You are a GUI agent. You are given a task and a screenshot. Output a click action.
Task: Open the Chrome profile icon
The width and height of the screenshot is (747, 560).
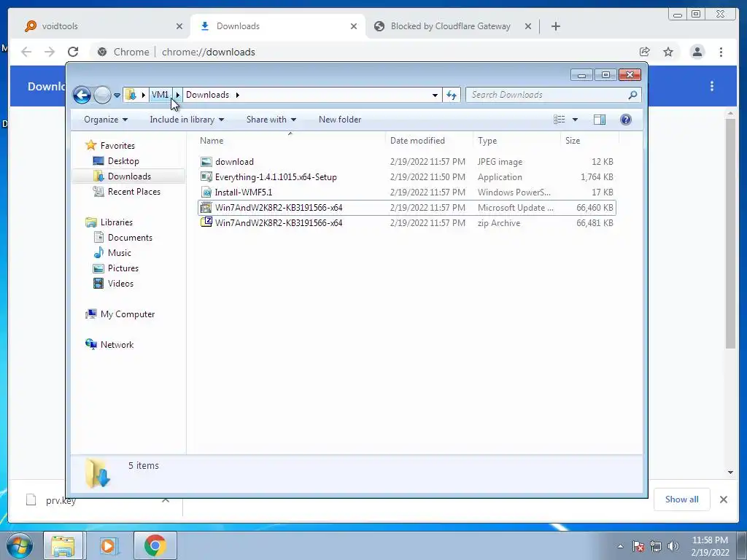click(x=697, y=52)
